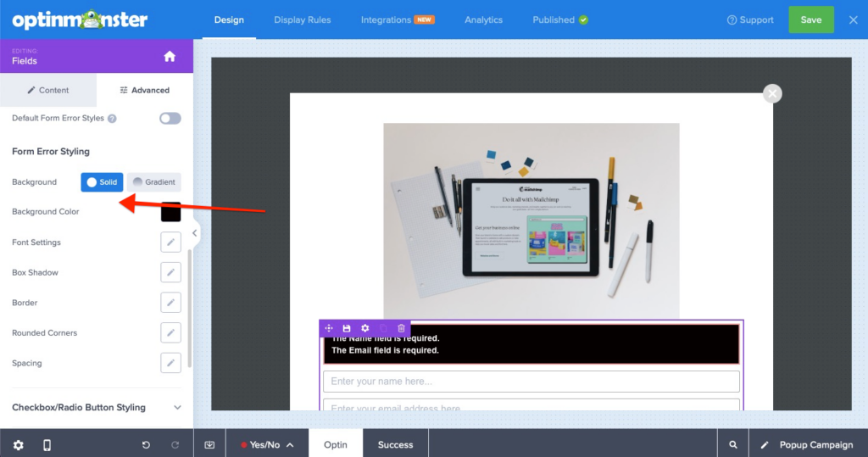868x457 pixels.
Task: Click the sidebar scrollbar
Action: (189, 308)
